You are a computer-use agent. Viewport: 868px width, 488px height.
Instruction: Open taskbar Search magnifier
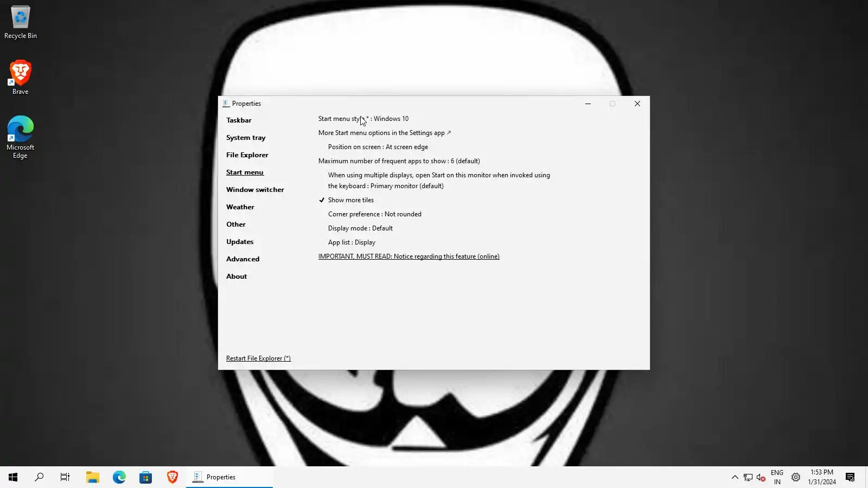click(39, 477)
